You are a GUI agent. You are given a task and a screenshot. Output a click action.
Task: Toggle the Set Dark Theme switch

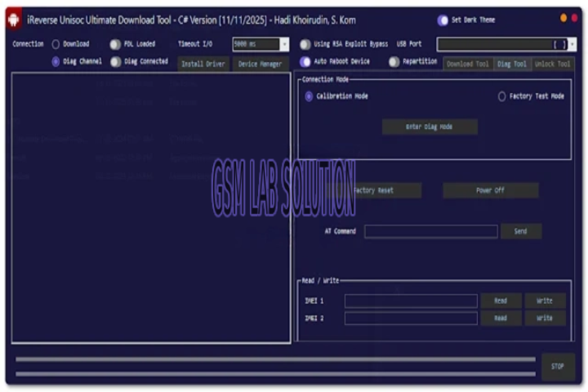click(443, 20)
